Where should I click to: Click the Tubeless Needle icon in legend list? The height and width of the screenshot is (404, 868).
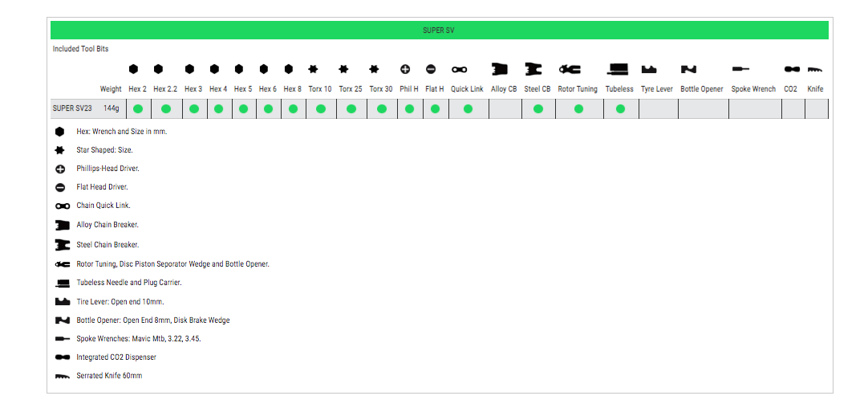pyautogui.click(x=63, y=283)
